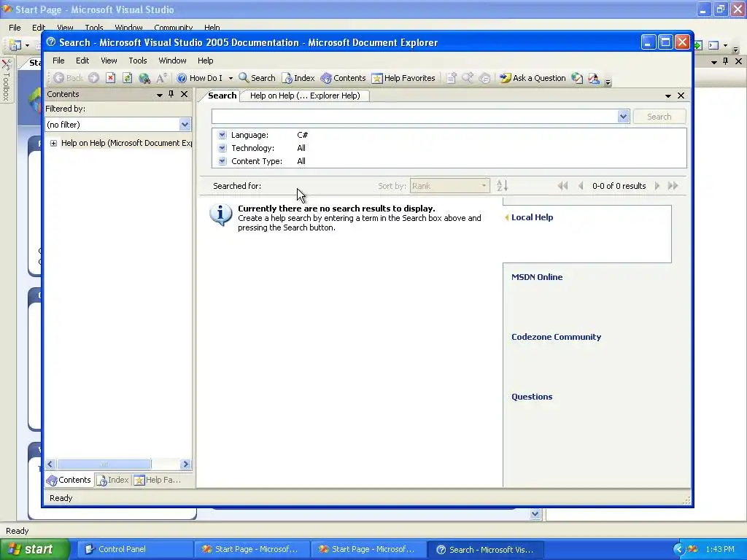Switch to Index bottom tab
This screenshot has height=560, width=747.
[113, 480]
